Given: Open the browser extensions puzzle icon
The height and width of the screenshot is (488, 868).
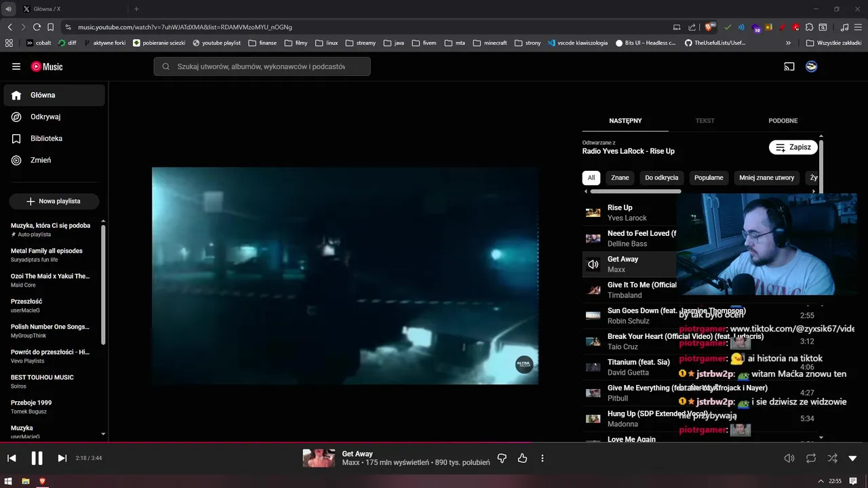Looking at the screenshot, I should coord(809,27).
